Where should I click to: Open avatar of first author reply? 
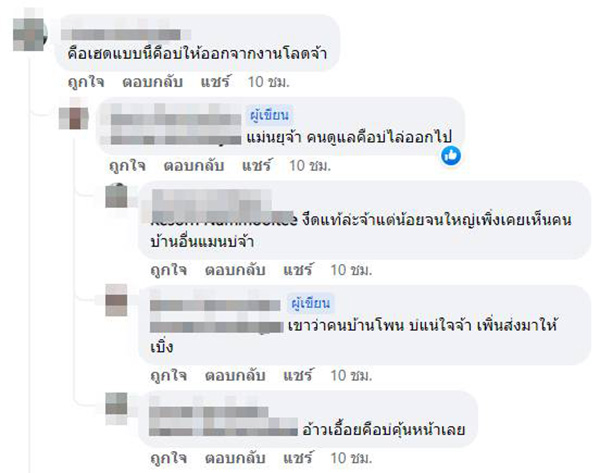coord(73,116)
